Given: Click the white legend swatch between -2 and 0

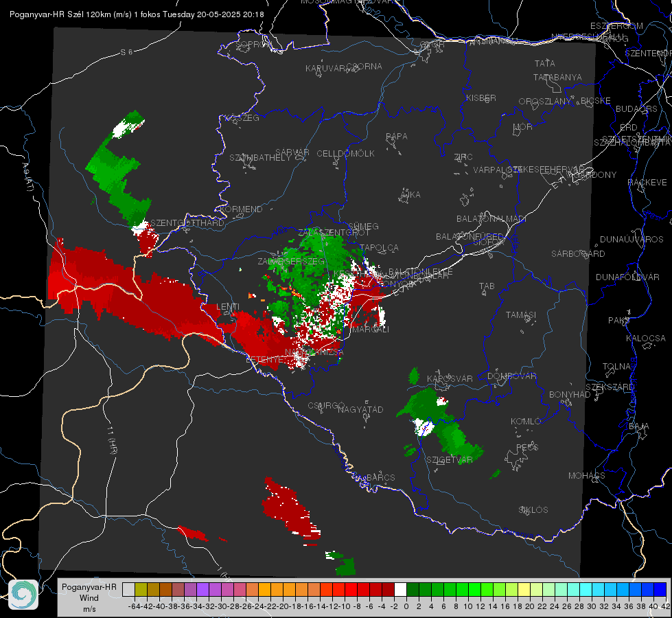Looking at the screenshot, I should pos(400,589).
